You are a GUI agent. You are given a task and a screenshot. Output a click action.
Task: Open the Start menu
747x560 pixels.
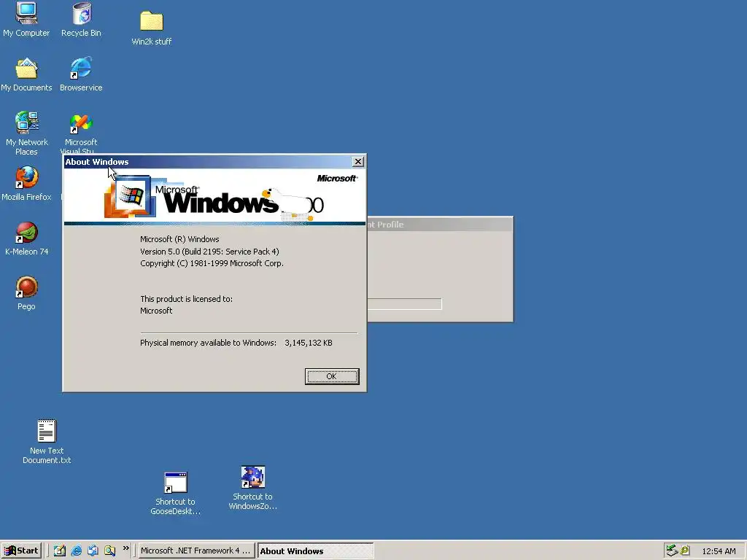(x=21, y=551)
